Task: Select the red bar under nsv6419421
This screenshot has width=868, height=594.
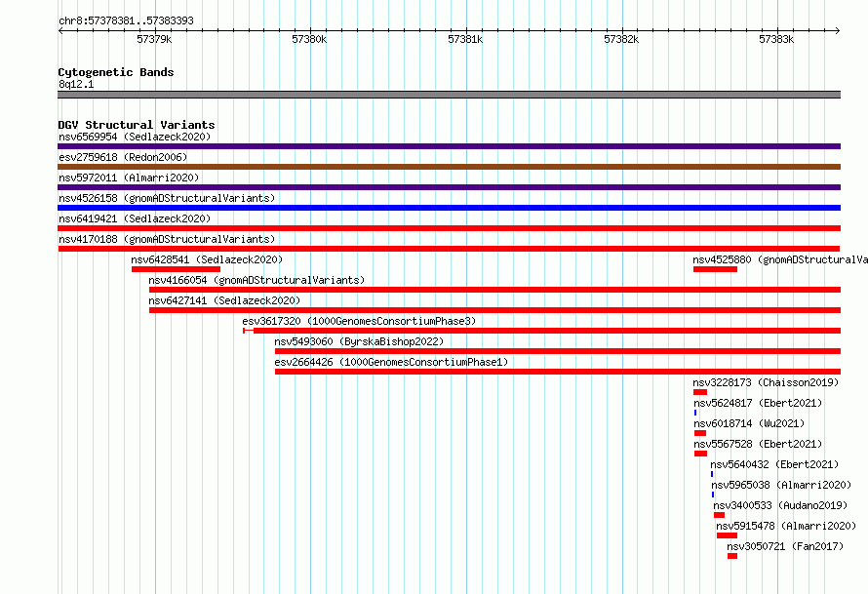Action: click(x=449, y=228)
